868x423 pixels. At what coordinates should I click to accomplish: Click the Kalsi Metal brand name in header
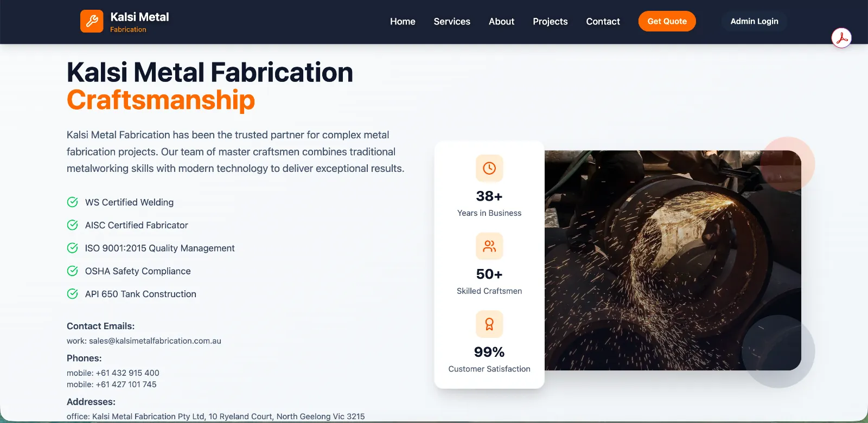coord(139,17)
